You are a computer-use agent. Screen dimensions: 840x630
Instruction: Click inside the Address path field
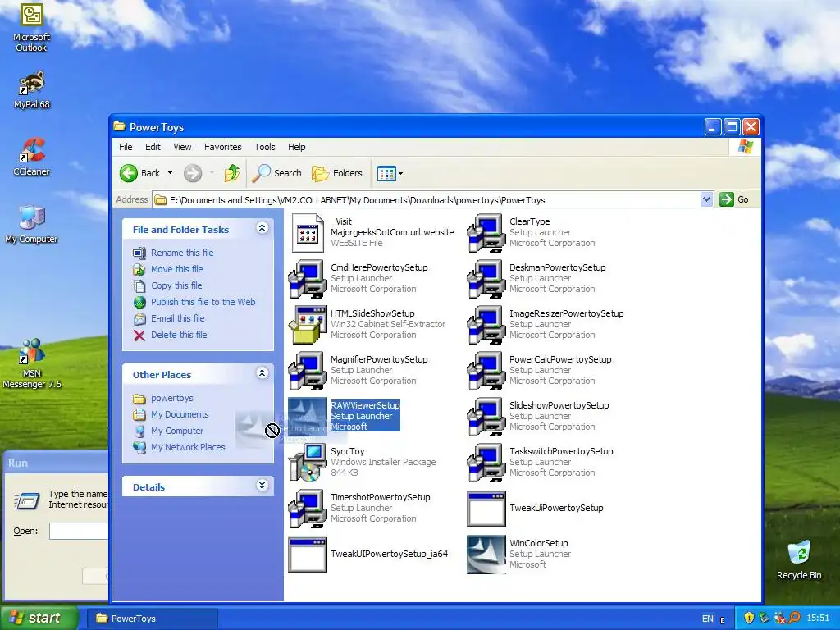click(427, 200)
